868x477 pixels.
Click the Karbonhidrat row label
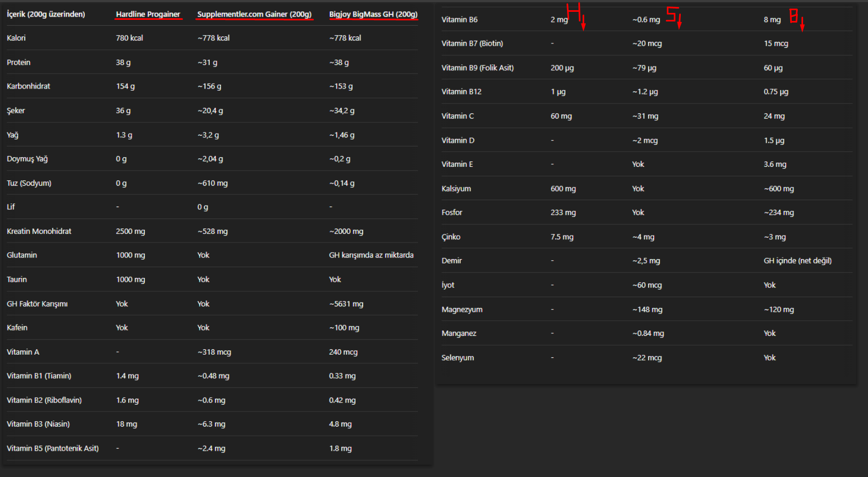pos(28,86)
